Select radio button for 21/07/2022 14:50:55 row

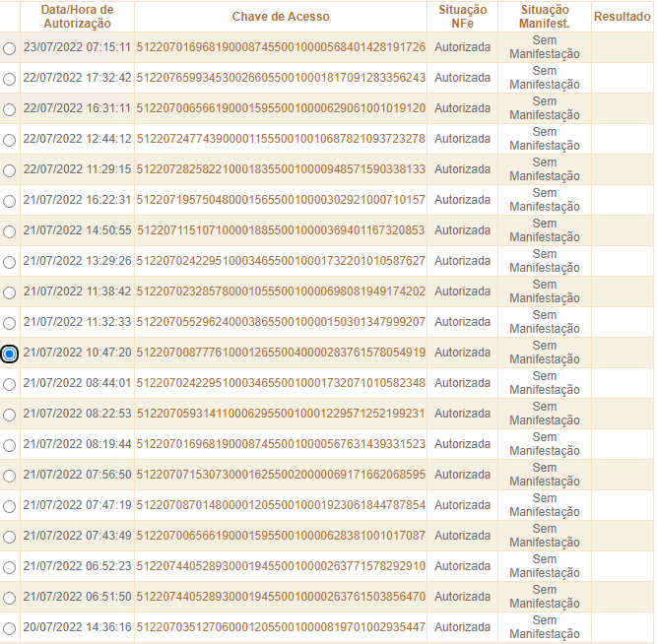tap(9, 231)
